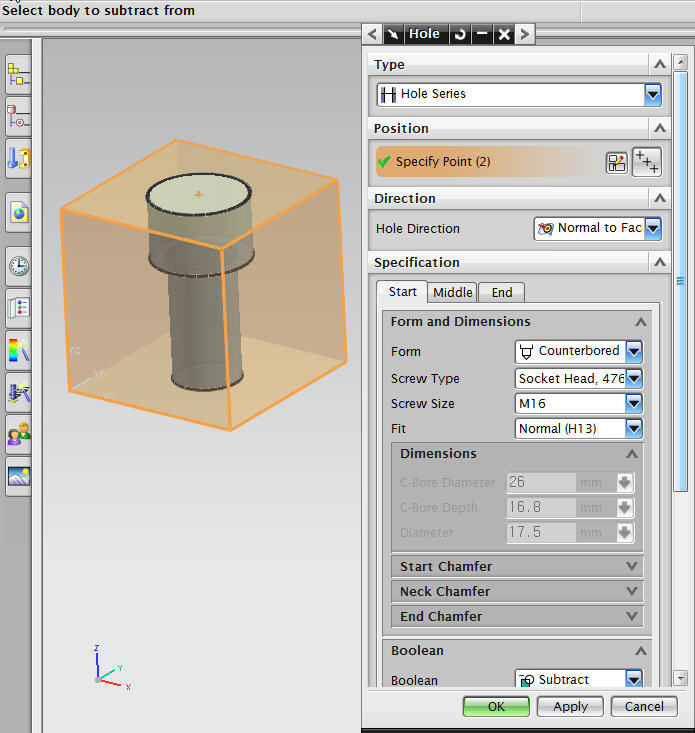Open the History clock sidebar icon
Image resolution: width=695 pixels, height=733 pixels.
point(19,266)
